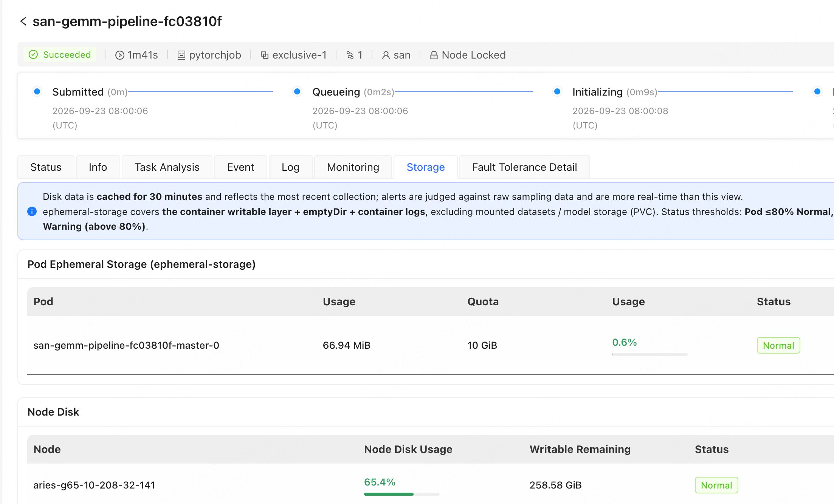
Task: Select the Submitted timeline step dot
Action: point(37,91)
